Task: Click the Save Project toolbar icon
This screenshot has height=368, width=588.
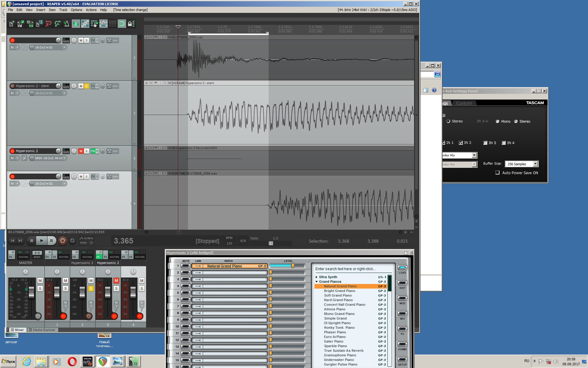Action: click(30, 24)
